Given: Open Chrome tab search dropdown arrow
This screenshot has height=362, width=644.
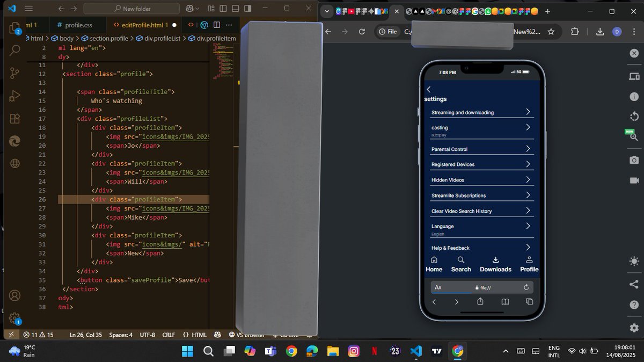Looking at the screenshot, I should click(327, 11).
